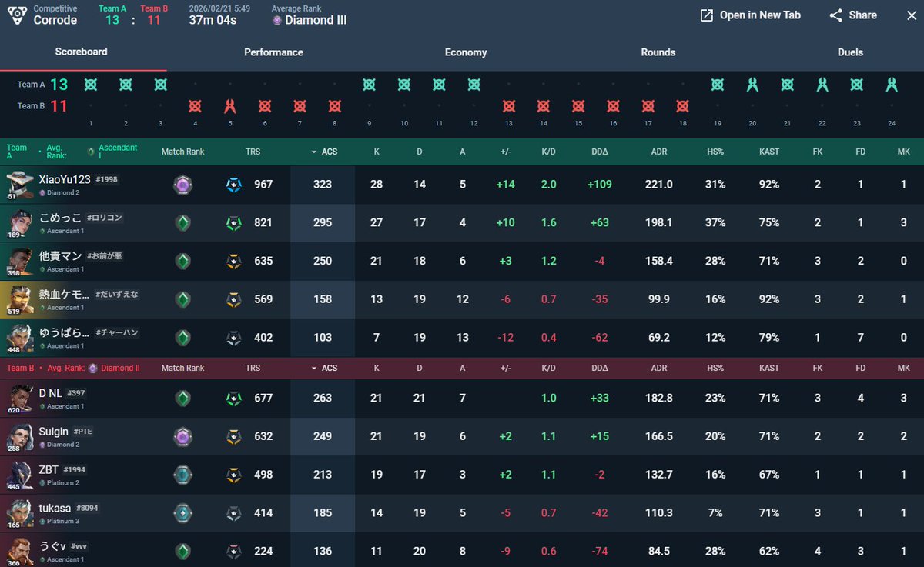Select round 18 elimination icon
Image resolution: width=924 pixels, height=567 pixels.
coord(682,106)
